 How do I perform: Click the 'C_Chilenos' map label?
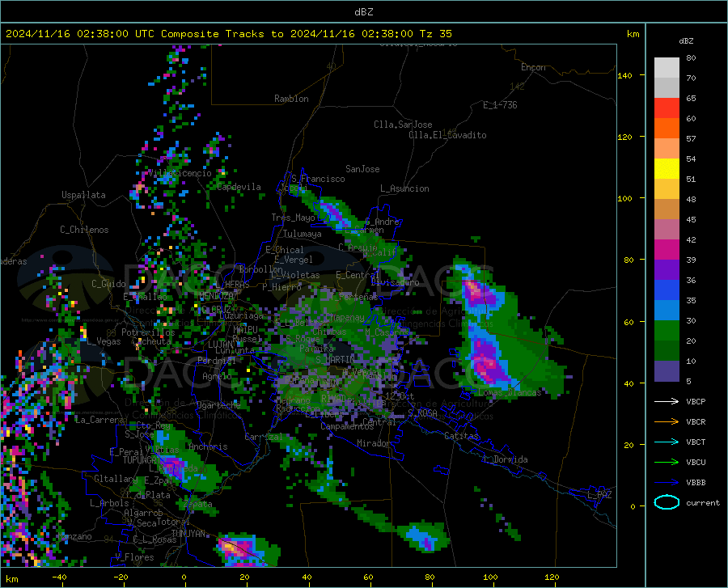pos(84,230)
